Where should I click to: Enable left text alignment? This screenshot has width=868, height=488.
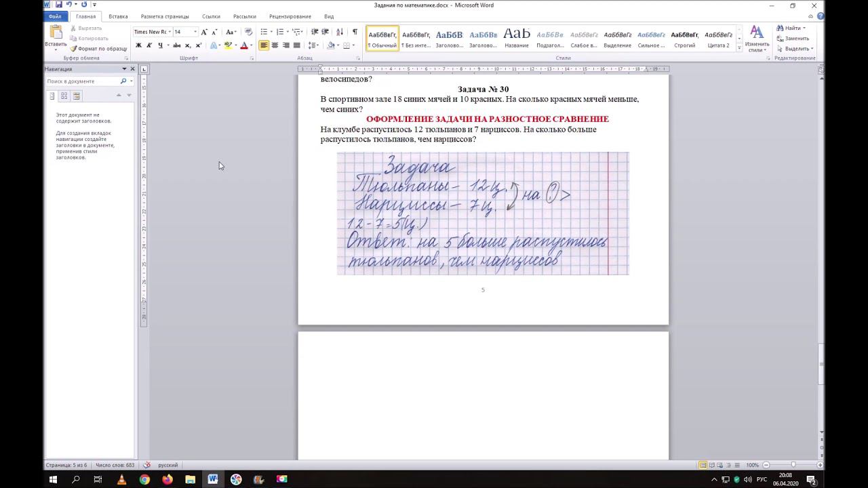coord(264,45)
